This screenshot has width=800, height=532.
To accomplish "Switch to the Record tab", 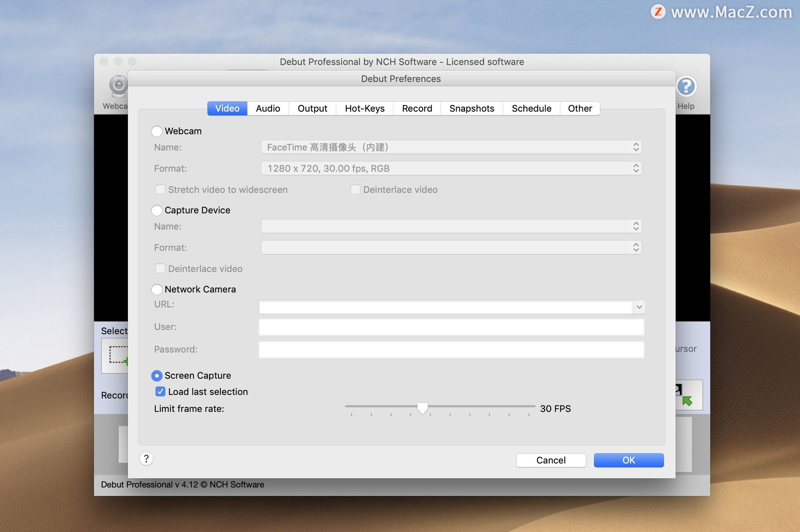I will click(417, 108).
